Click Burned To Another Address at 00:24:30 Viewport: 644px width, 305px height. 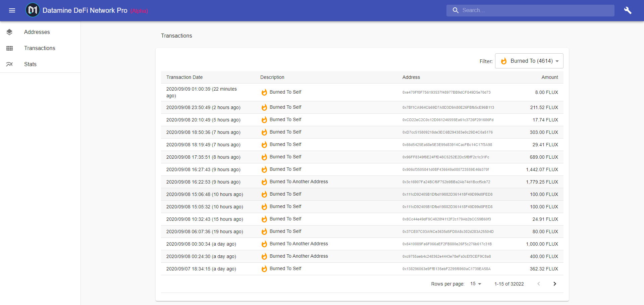(x=299, y=256)
